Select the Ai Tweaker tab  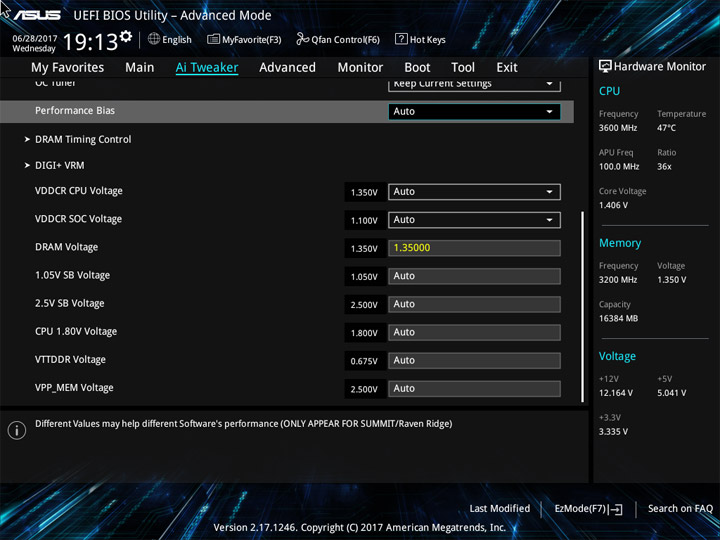[x=207, y=68]
